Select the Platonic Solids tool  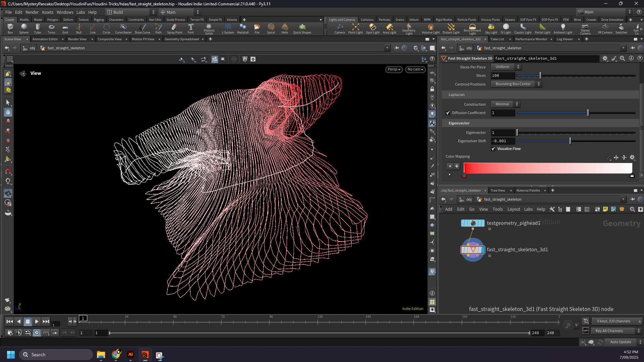pos(209,29)
